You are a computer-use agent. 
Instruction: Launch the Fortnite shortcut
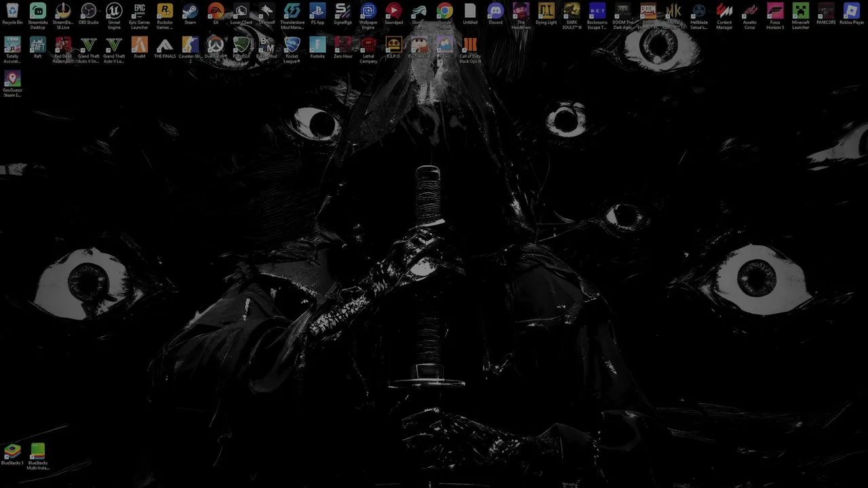317,48
